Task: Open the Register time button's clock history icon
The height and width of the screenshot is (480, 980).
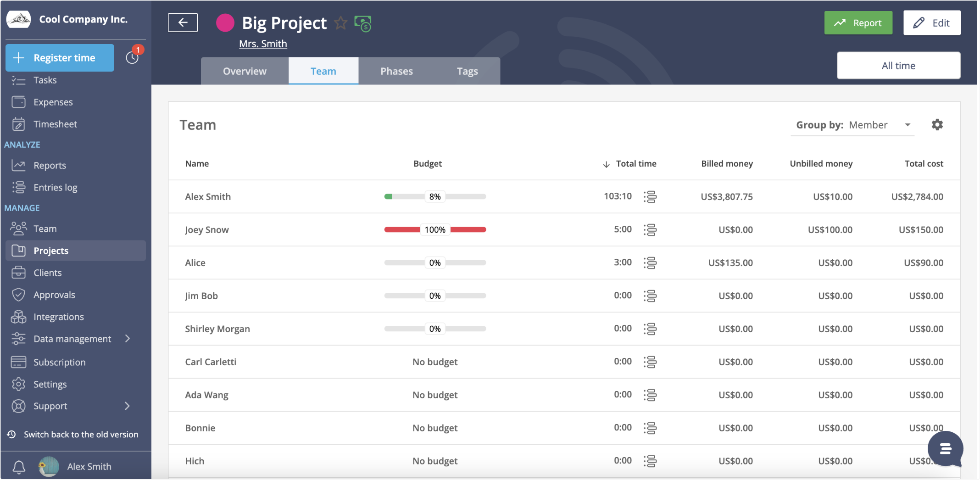Action: (132, 57)
